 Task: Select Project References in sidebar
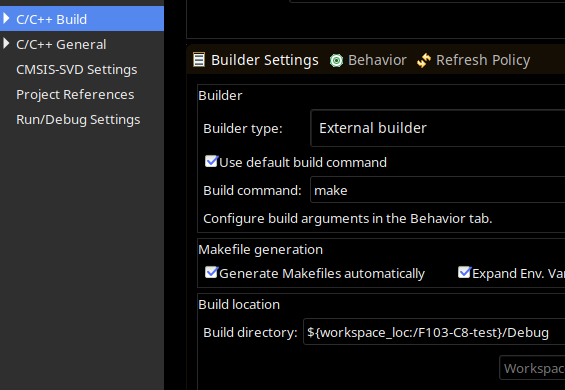click(x=75, y=94)
